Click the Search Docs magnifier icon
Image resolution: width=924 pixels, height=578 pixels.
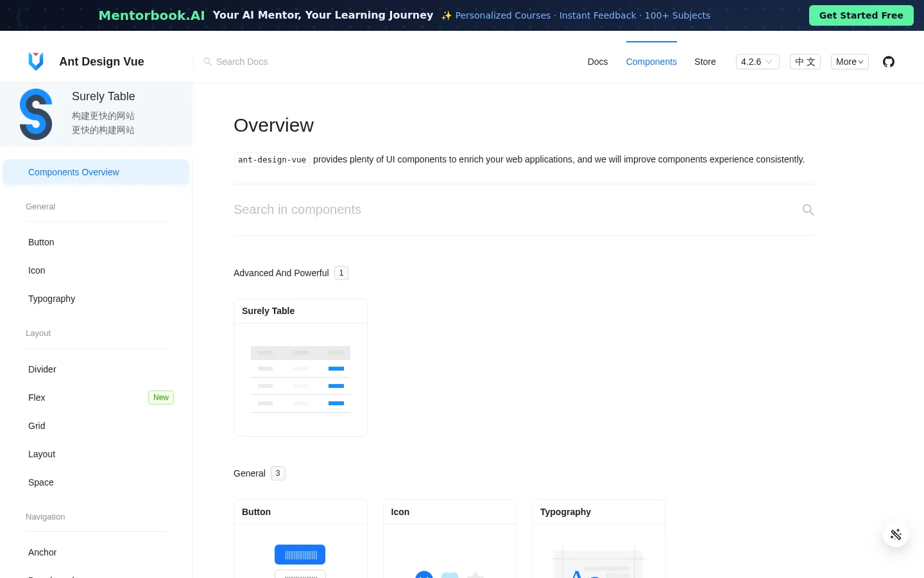[x=208, y=62]
